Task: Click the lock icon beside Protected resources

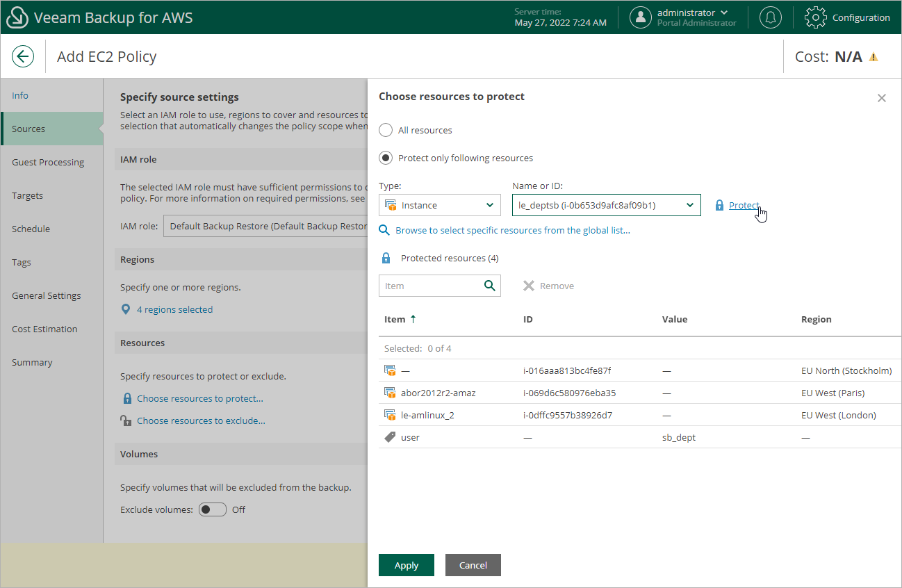Action: pyautogui.click(x=386, y=258)
